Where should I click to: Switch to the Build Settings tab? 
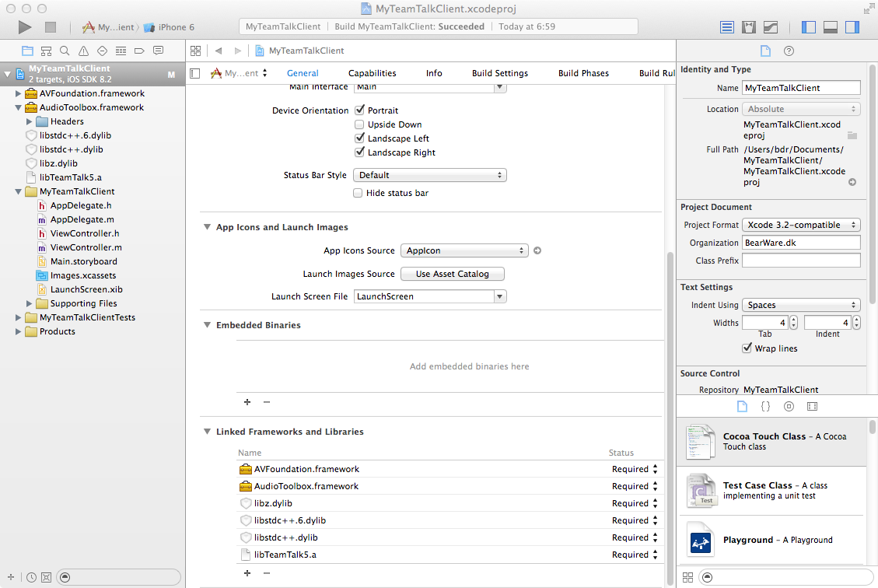tap(499, 73)
